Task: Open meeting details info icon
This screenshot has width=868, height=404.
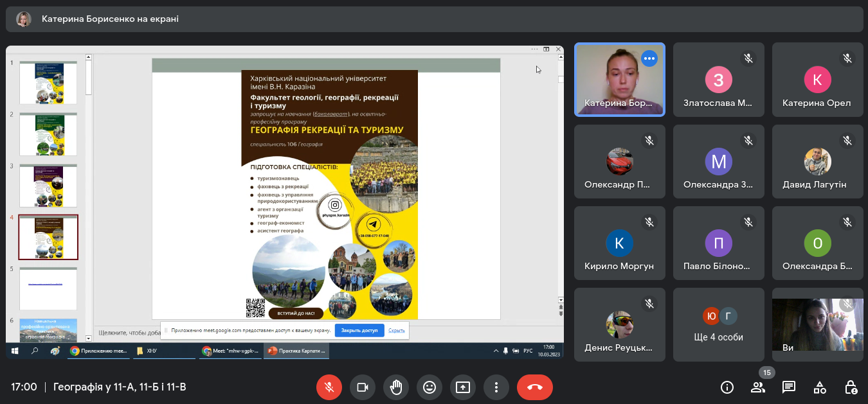Action: 727,387
